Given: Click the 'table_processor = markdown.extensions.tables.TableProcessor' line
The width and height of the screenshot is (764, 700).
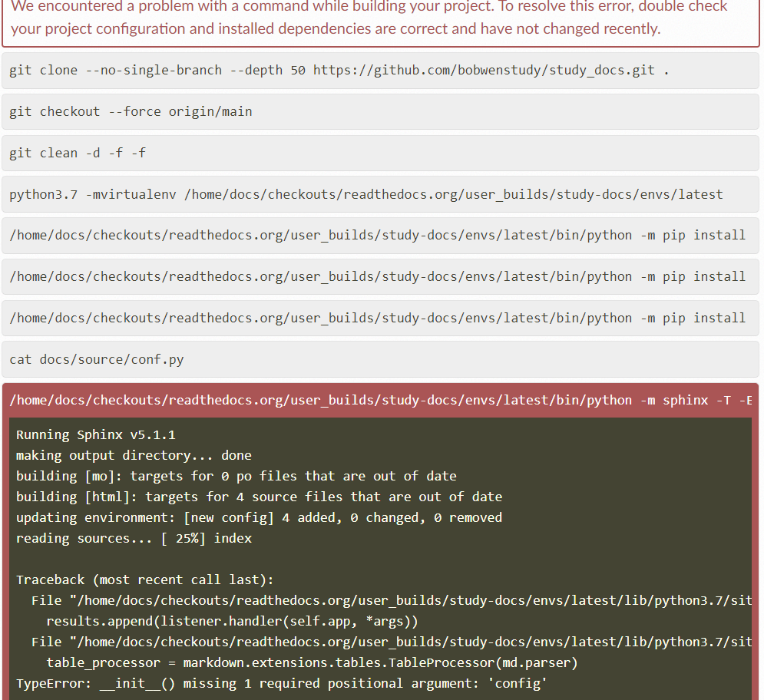Looking at the screenshot, I should tap(312, 663).
